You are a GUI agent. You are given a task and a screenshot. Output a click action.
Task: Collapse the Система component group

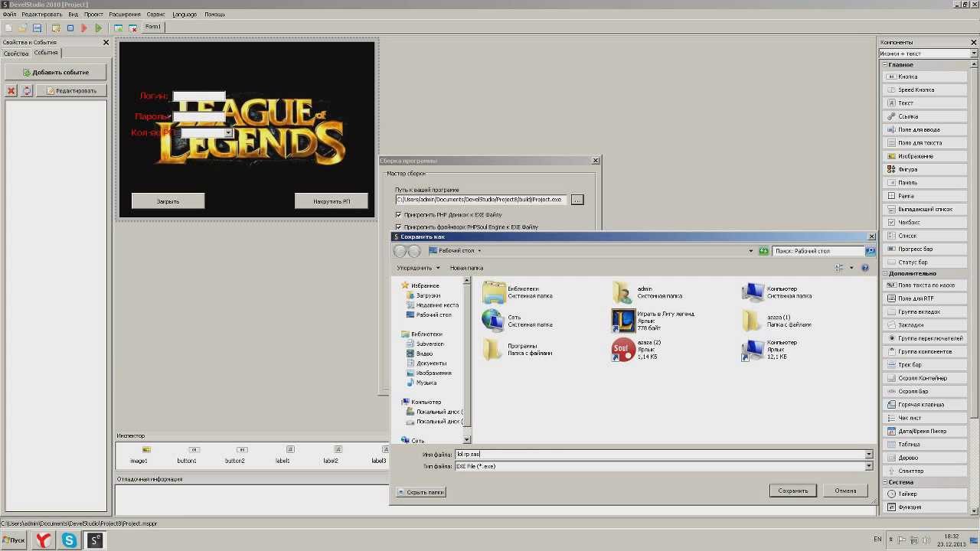(884, 482)
